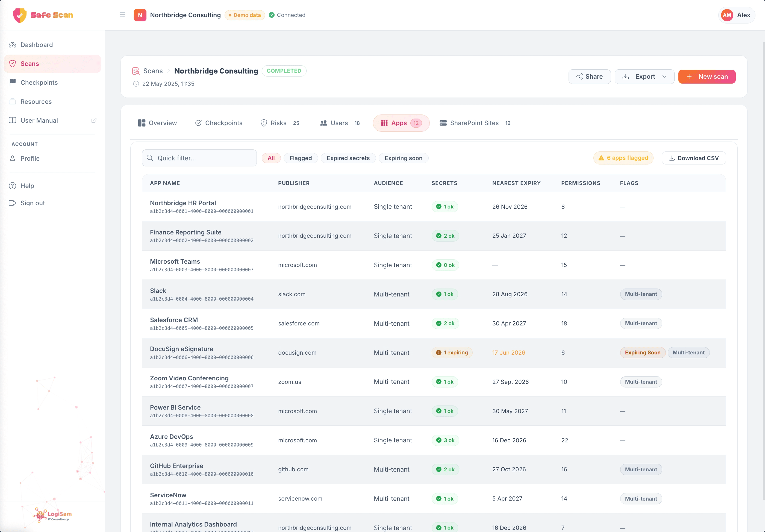Click the 6 apps flagged warning badge

pyautogui.click(x=623, y=158)
